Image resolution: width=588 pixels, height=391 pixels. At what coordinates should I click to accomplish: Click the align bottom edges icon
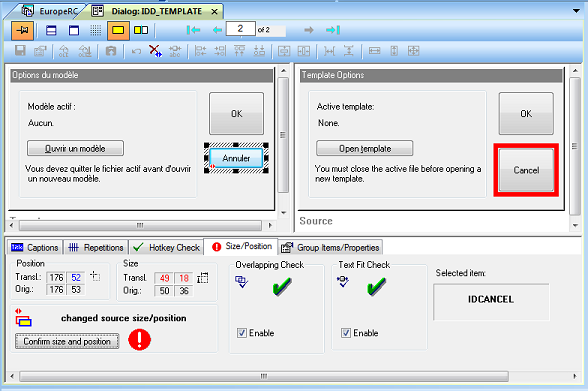259,51
